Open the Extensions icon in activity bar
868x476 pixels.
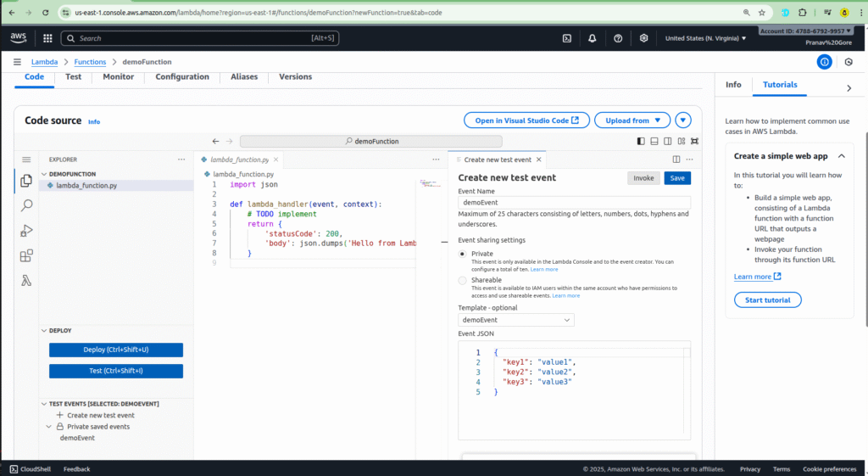(x=26, y=255)
